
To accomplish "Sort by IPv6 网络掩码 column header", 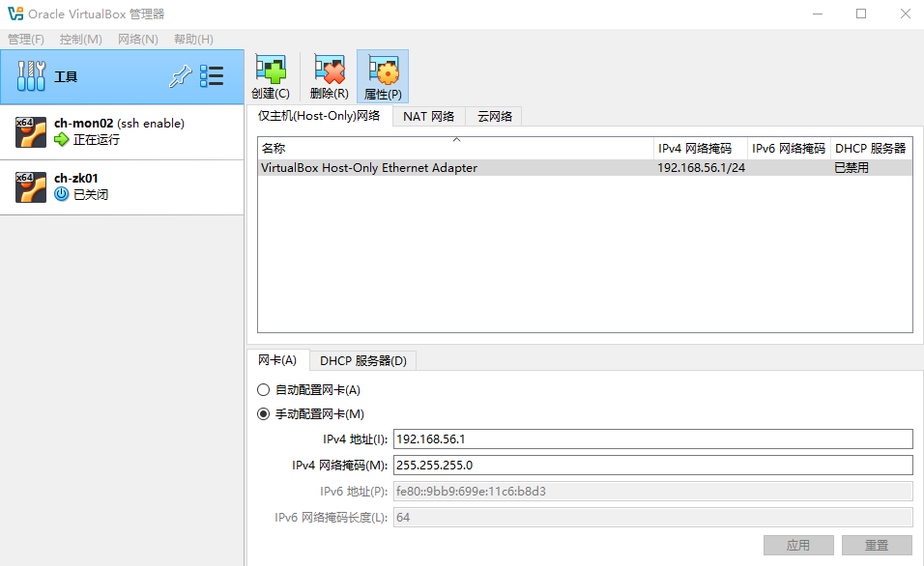I will point(789,149).
